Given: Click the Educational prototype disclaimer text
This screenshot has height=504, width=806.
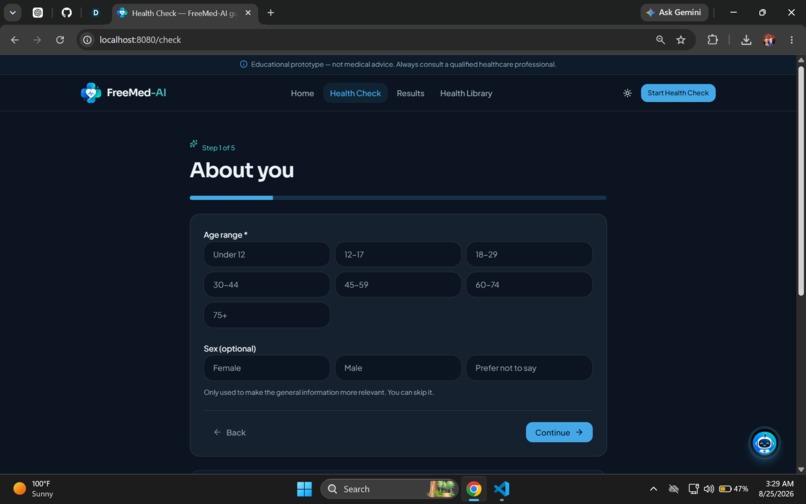Looking at the screenshot, I should [x=403, y=64].
